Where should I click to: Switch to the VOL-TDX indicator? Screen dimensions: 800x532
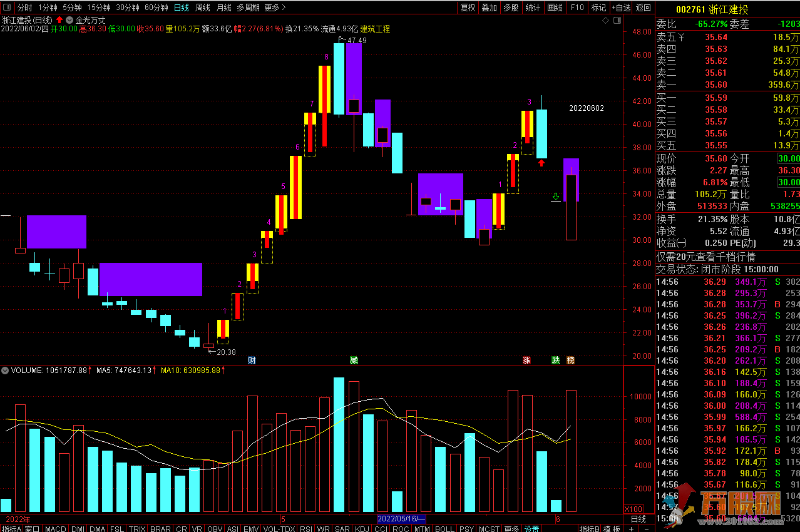(x=279, y=528)
